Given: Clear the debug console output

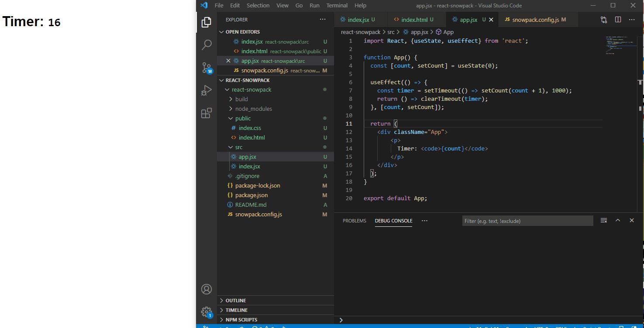Looking at the screenshot, I should click(604, 221).
